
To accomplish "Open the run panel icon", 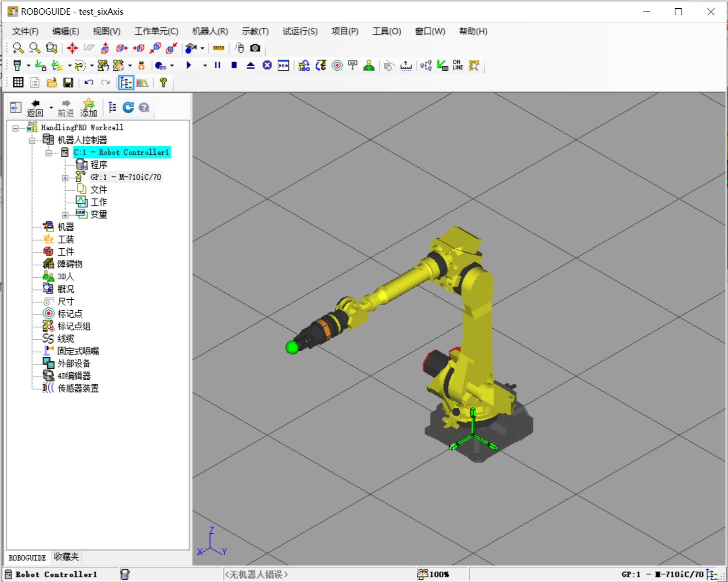I will [x=284, y=65].
